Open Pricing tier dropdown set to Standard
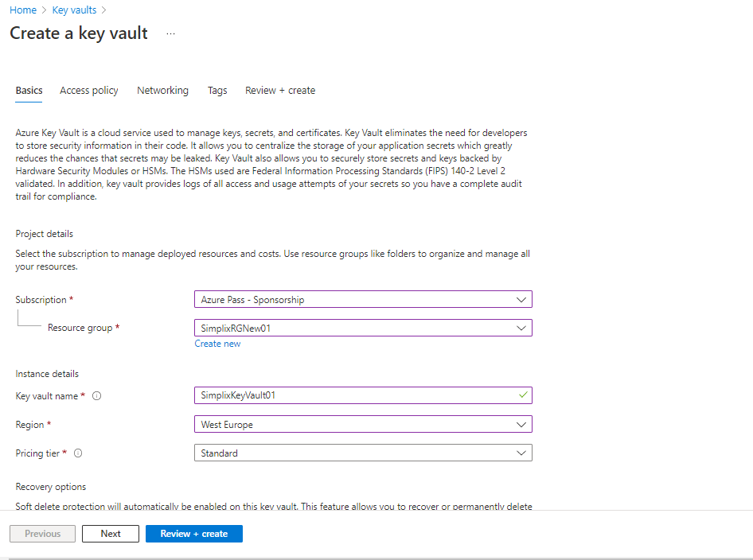Image resolution: width=753 pixels, height=560 pixels. 363,453
